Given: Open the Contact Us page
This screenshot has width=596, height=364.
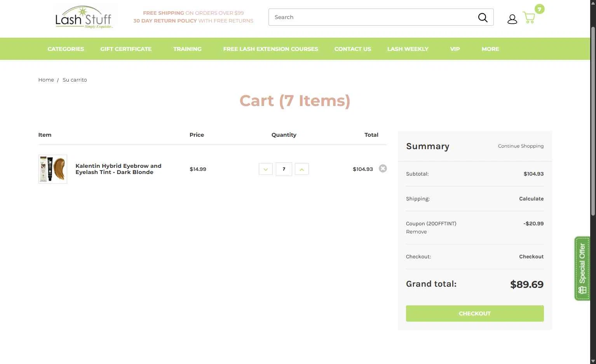Looking at the screenshot, I should [353, 49].
